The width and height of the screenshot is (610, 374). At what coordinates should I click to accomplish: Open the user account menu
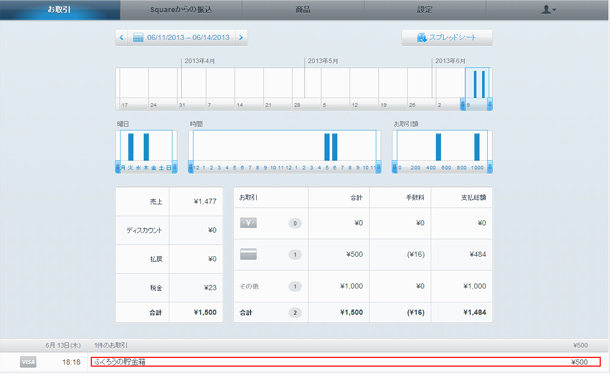548,10
